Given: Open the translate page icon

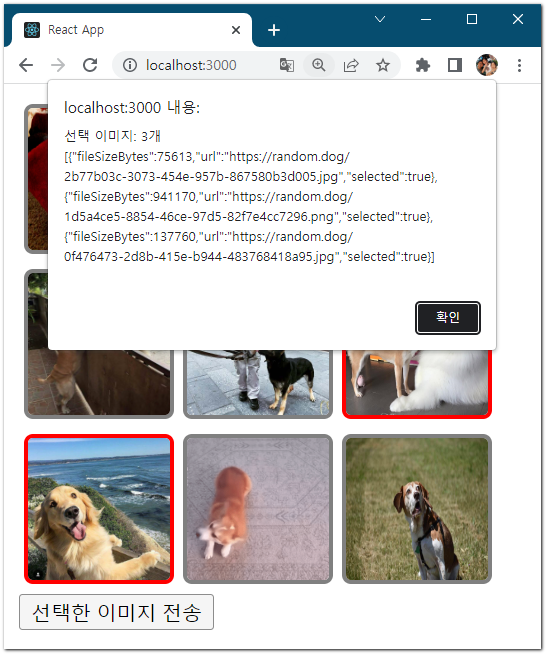Looking at the screenshot, I should pyautogui.click(x=287, y=65).
